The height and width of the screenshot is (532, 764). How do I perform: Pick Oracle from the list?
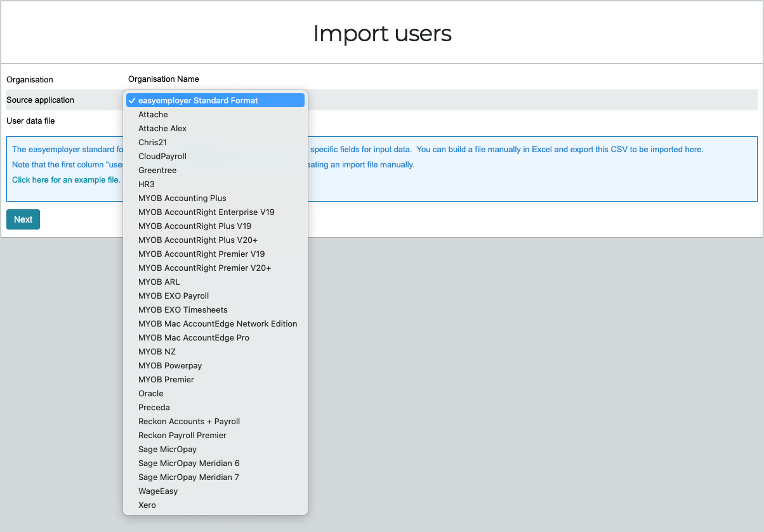[x=215, y=393]
